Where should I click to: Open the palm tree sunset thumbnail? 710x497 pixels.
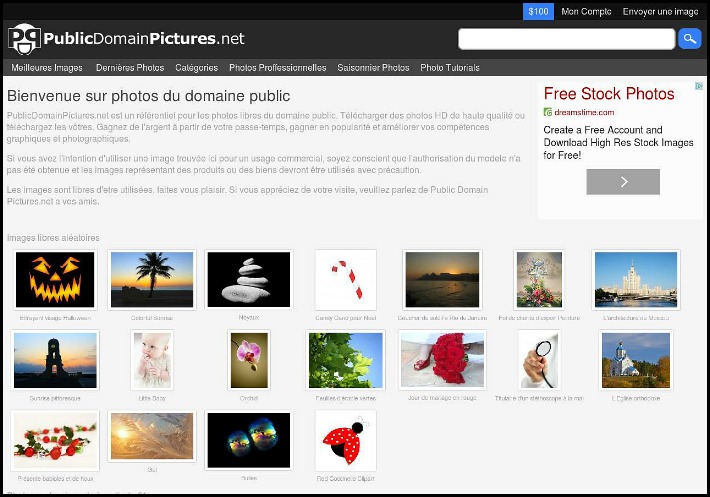152,279
